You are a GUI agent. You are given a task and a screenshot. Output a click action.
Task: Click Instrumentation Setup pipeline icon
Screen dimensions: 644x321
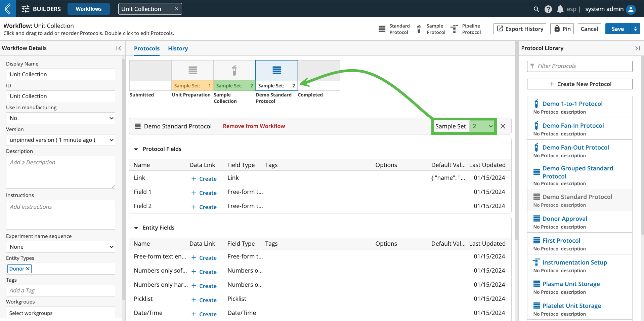(536, 262)
